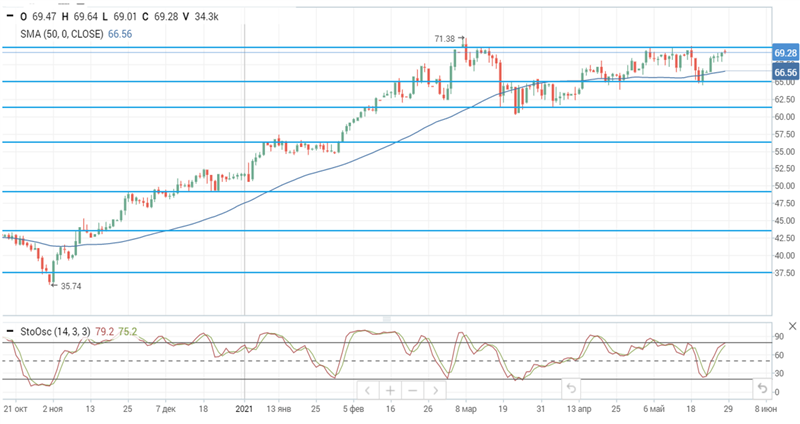Click the SMA legend value 66.56
800x424 pixels.
click(120, 34)
